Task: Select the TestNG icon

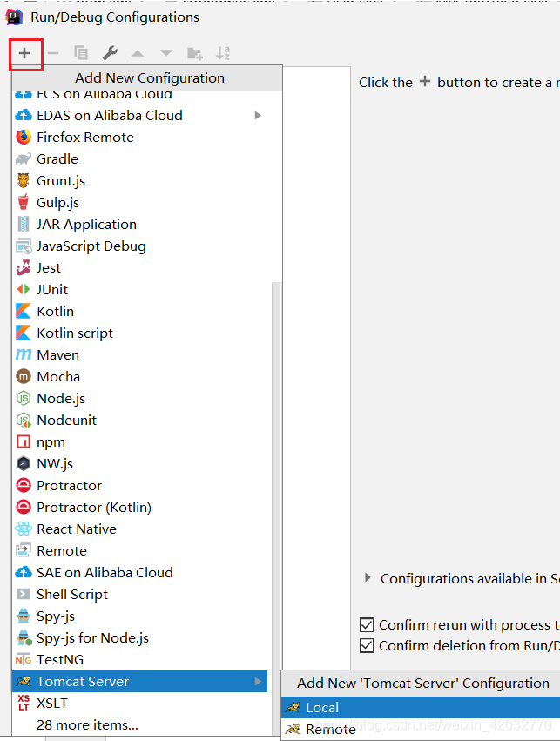Action: (24, 659)
